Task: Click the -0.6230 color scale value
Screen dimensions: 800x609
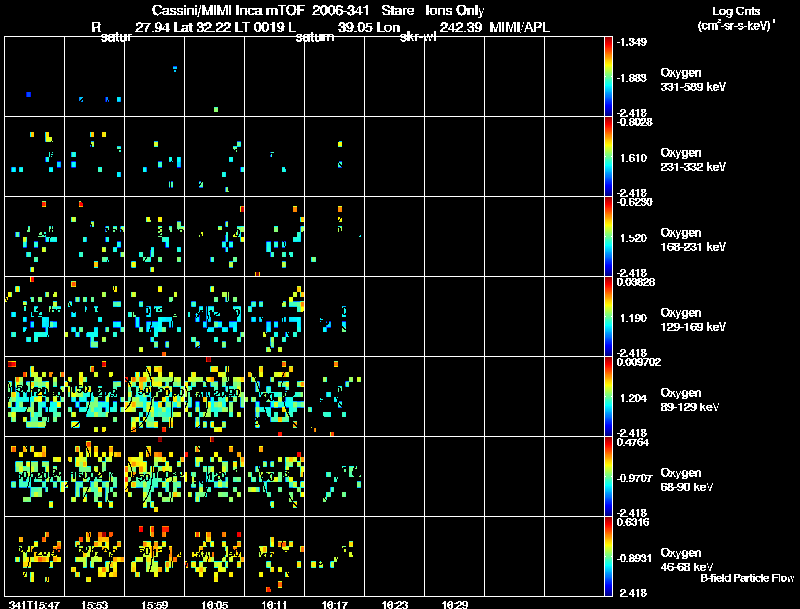Action: pos(634,201)
